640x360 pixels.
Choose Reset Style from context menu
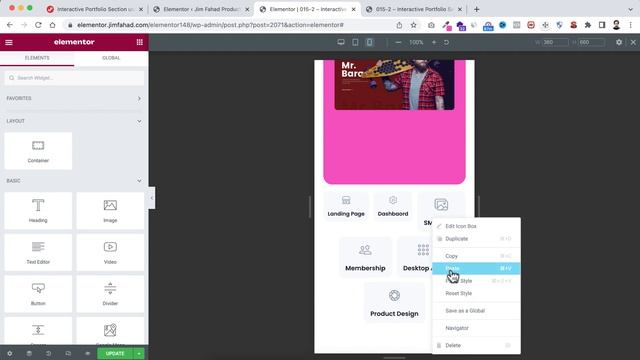476,293
